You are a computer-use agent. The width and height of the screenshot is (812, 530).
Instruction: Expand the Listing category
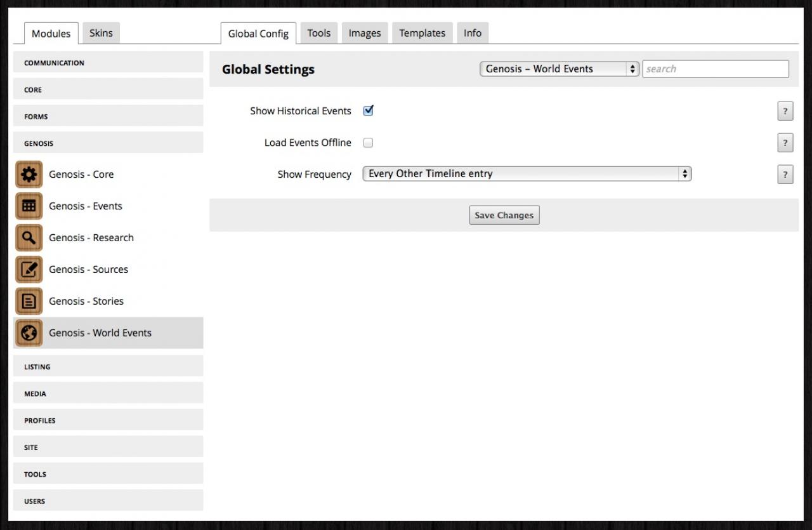[108, 367]
